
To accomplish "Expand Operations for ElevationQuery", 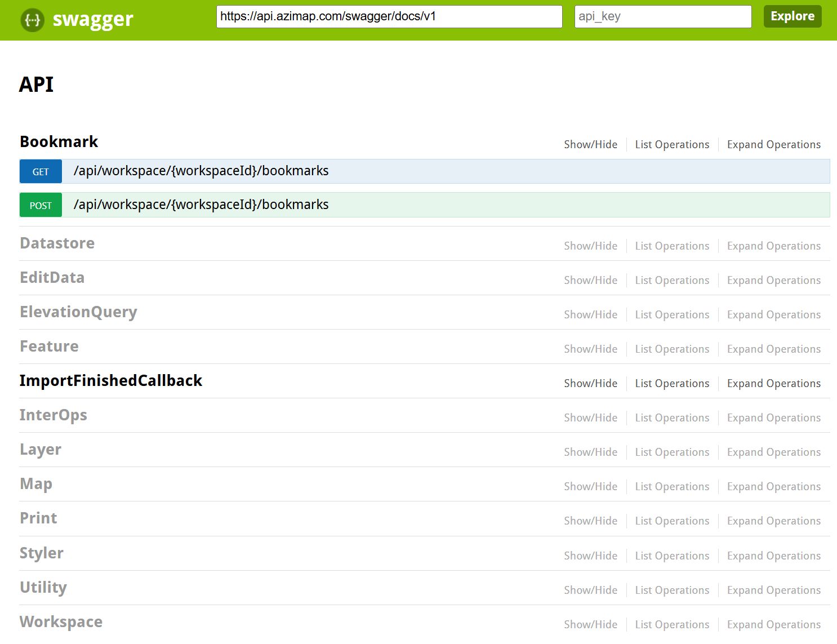I will pyautogui.click(x=773, y=315).
